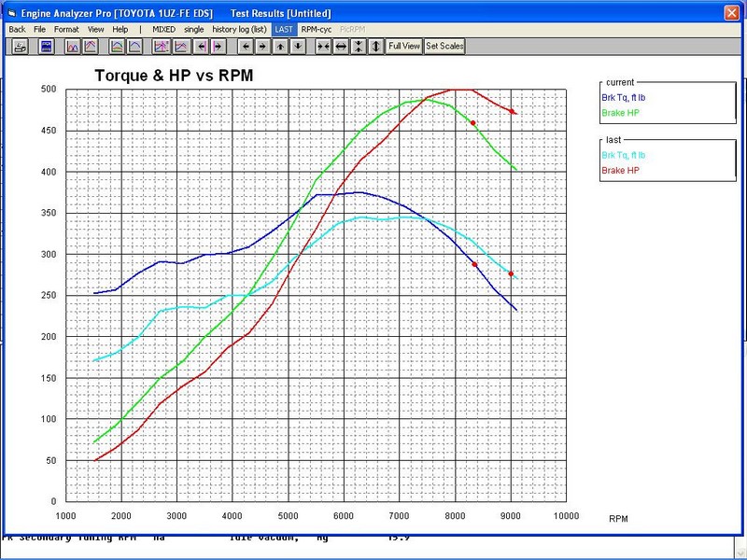Open the Format menu

pyautogui.click(x=66, y=30)
